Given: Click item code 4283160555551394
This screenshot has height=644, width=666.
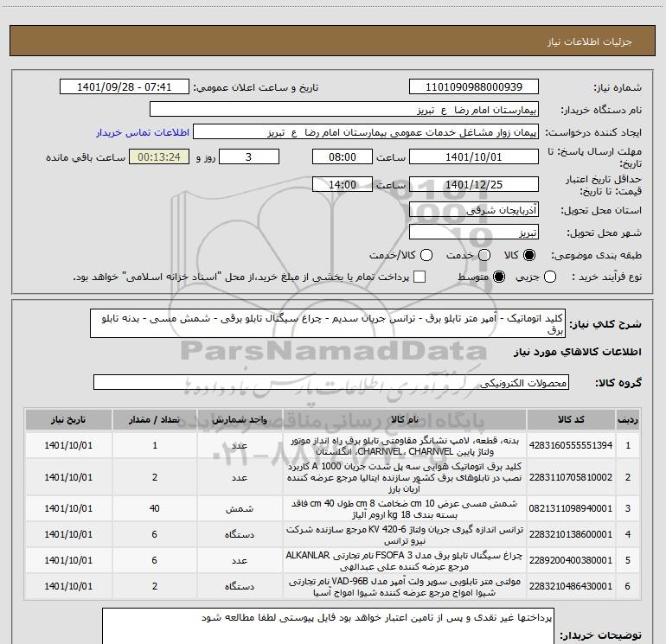Looking at the screenshot, I should pos(571,445).
